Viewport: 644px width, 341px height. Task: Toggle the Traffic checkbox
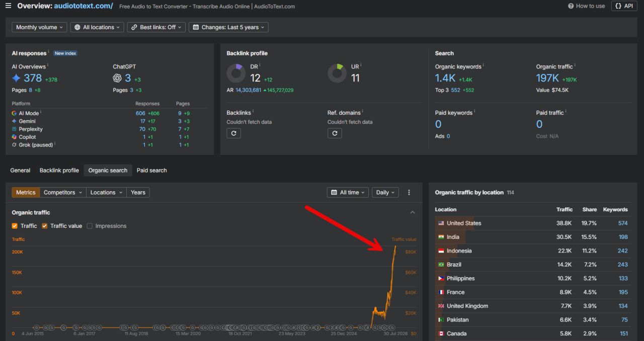point(15,226)
